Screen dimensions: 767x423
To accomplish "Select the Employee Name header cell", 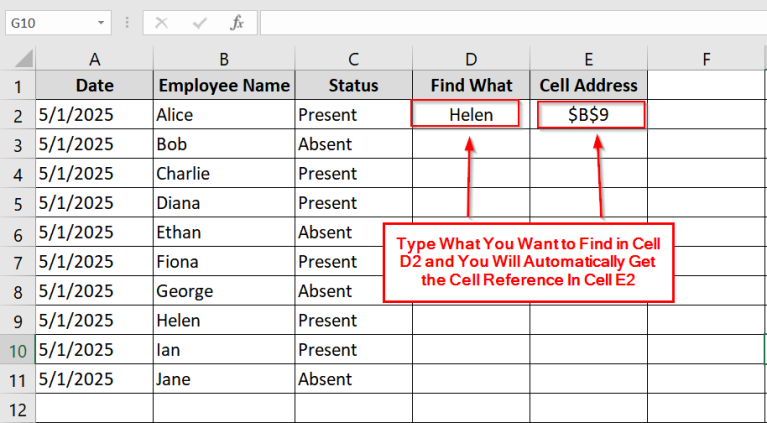I will (223, 85).
